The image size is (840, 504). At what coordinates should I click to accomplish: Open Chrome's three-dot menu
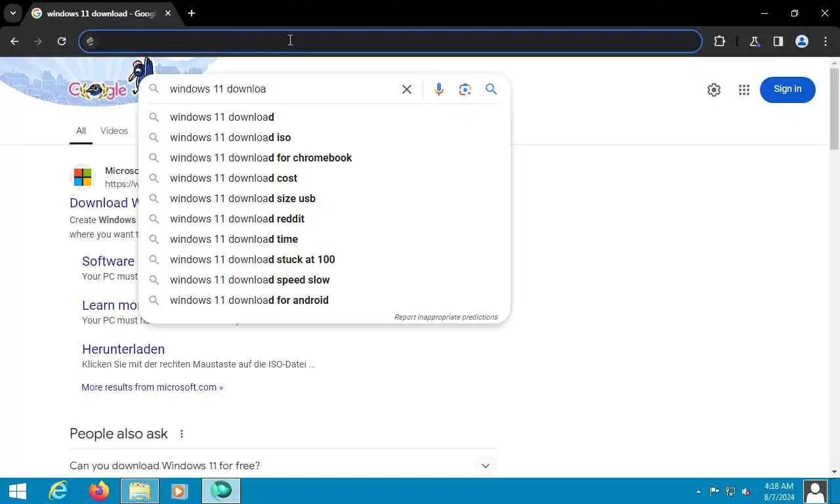[826, 41]
